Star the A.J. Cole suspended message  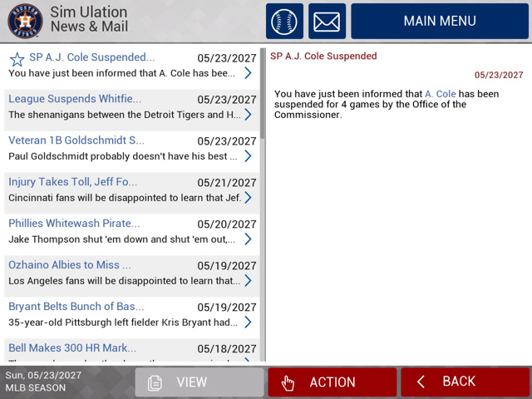click(17, 60)
